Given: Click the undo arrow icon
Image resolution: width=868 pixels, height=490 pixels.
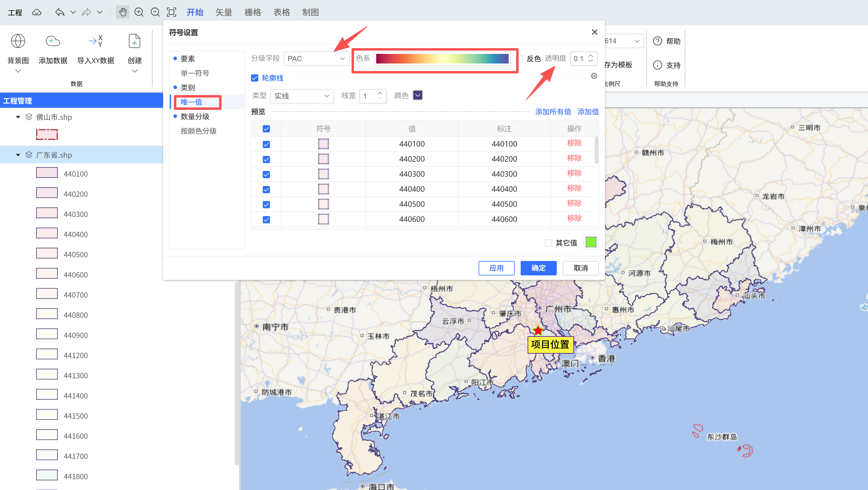Looking at the screenshot, I should [60, 12].
